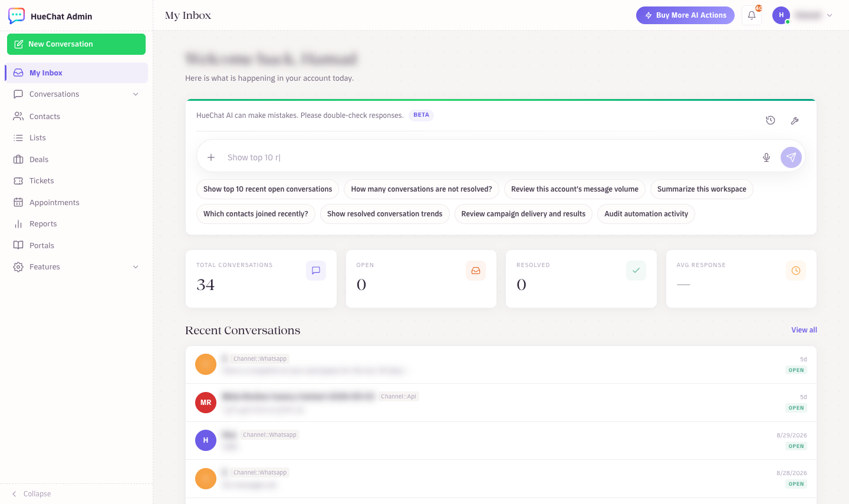Expand the Conversations submenu chevron
The image size is (849, 504).
[x=136, y=94]
